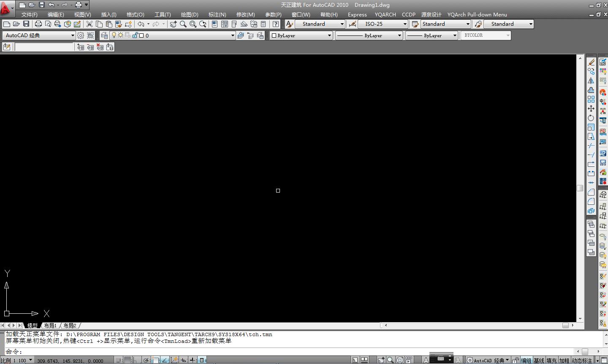Image resolution: width=608 pixels, height=364 pixels.
Task: Expand the AutoCAD 经典 workspace dropdown in toolbar
Action: [x=73, y=35]
